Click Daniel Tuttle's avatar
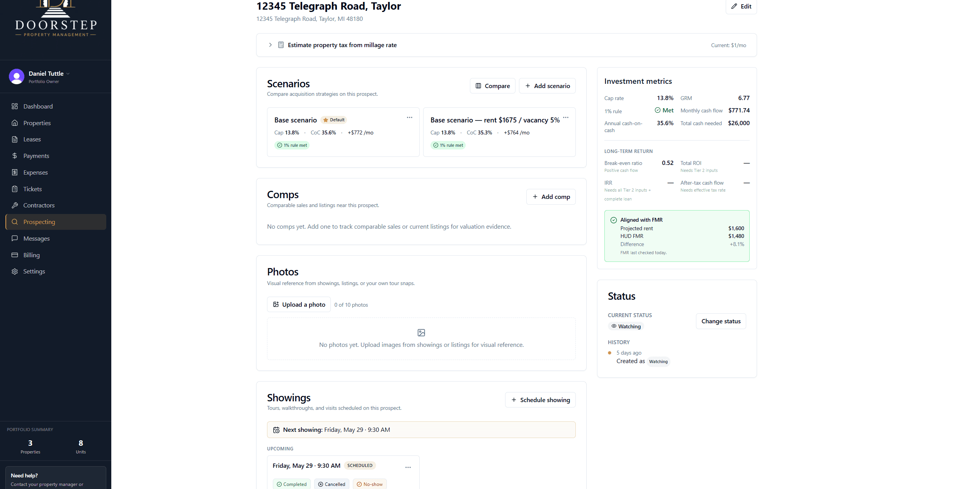Image resolution: width=980 pixels, height=489 pixels. pos(17,76)
